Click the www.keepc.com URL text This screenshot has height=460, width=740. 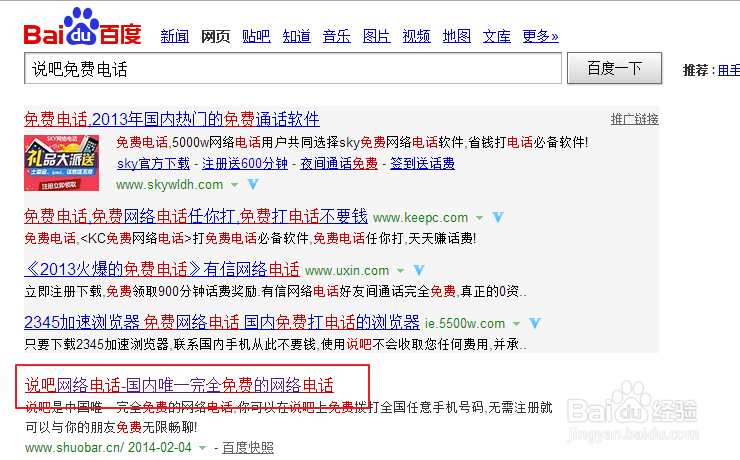pyautogui.click(x=420, y=217)
